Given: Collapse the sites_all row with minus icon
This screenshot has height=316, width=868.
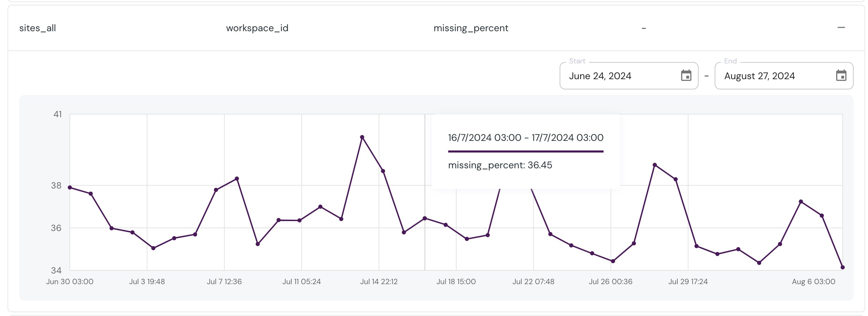Looking at the screenshot, I should click(841, 27).
